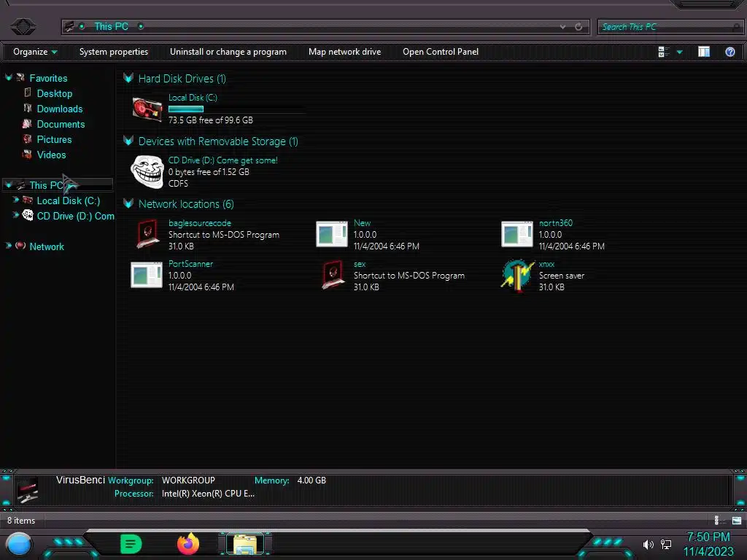Screen dimensions: 747x560
Task: Open the address bar history dropdown
Action: pyautogui.click(x=562, y=27)
